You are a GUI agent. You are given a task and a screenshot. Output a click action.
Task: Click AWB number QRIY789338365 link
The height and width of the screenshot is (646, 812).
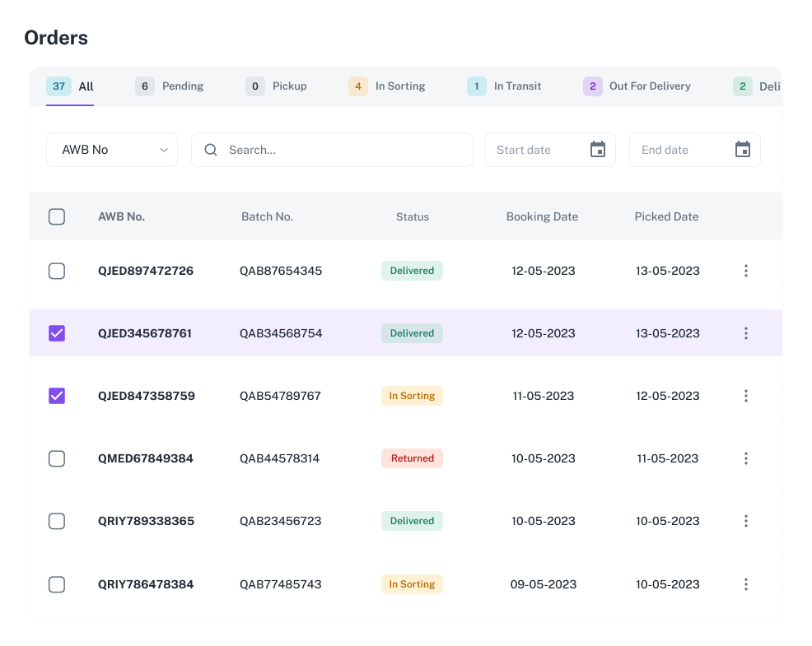click(x=146, y=521)
